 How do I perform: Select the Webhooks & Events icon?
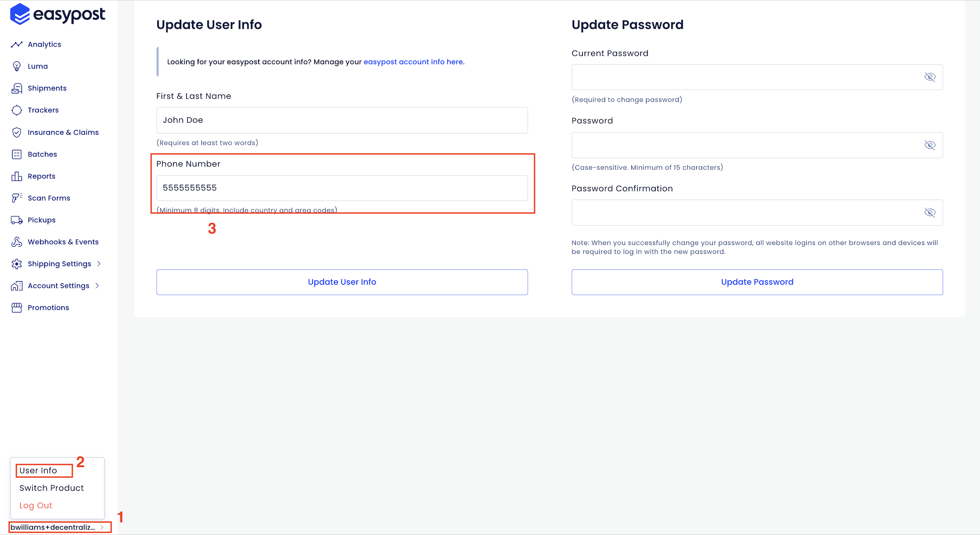[17, 242]
